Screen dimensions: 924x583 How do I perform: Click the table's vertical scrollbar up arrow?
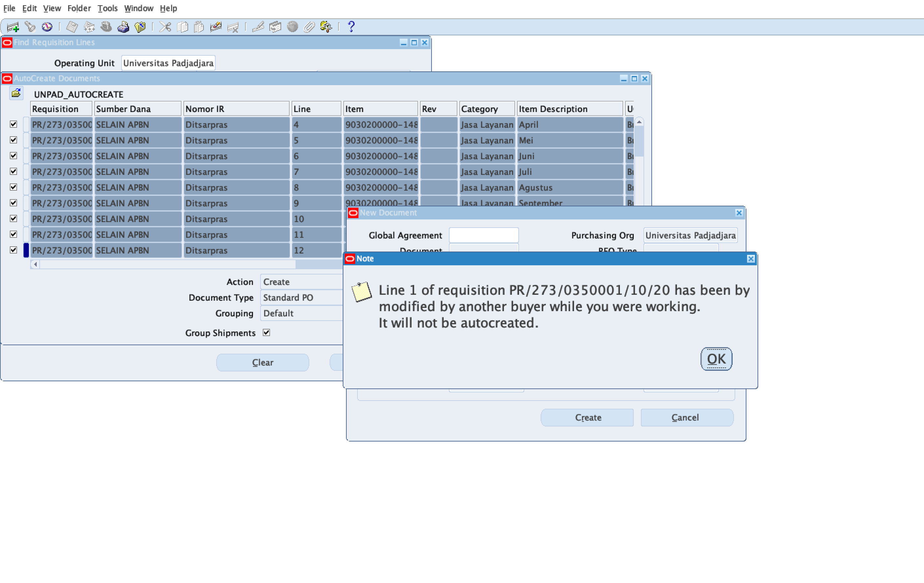tap(639, 122)
